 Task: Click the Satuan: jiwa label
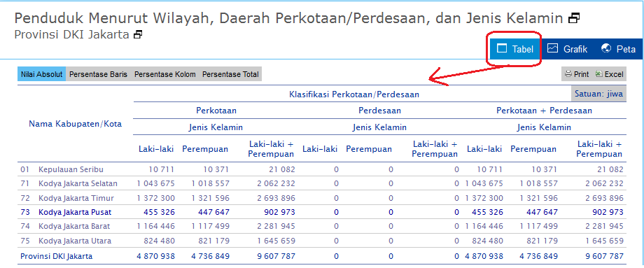coord(598,94)
